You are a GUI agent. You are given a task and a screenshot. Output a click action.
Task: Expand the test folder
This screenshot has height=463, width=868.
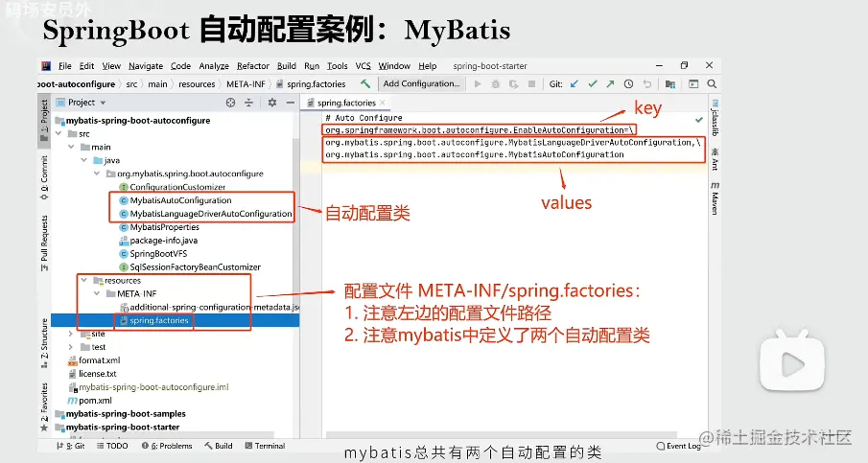(x=71, y=347)
